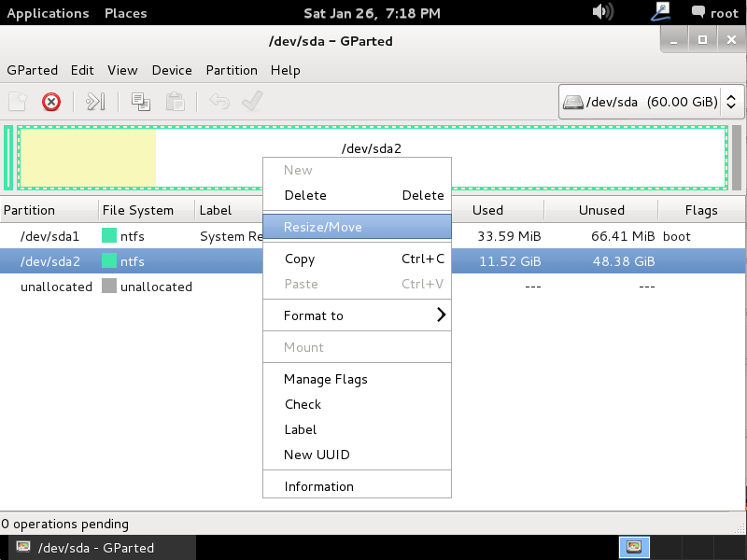
Task: Select the unallocated row in partition list
Action: 373,287
